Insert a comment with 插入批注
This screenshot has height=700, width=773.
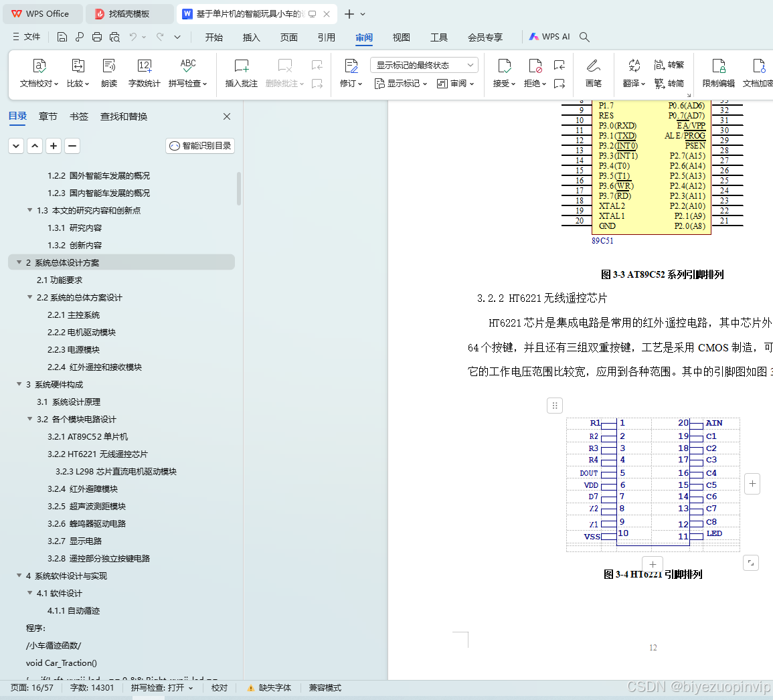point(242,72)
